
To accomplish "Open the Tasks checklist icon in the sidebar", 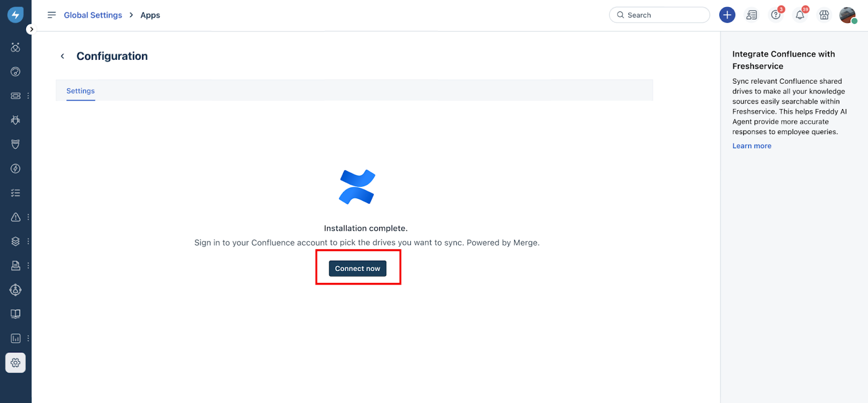I will (16, 193).
